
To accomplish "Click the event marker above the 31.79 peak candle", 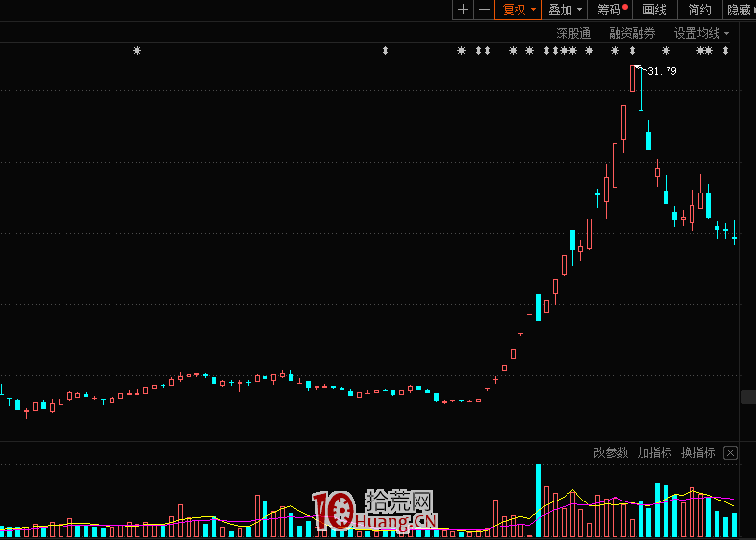I will pyautogui.click(x=633, y=51).
